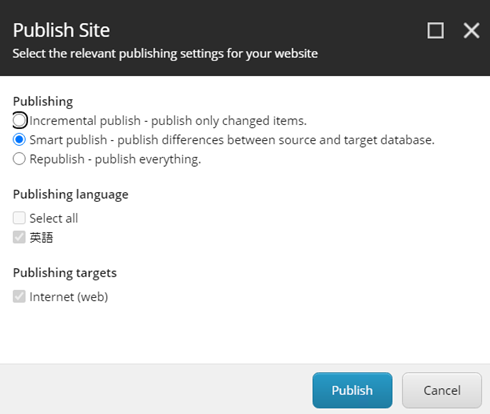Tick the Select all languages checkbox
Screen dimensions: 490x414
(19, 218)
